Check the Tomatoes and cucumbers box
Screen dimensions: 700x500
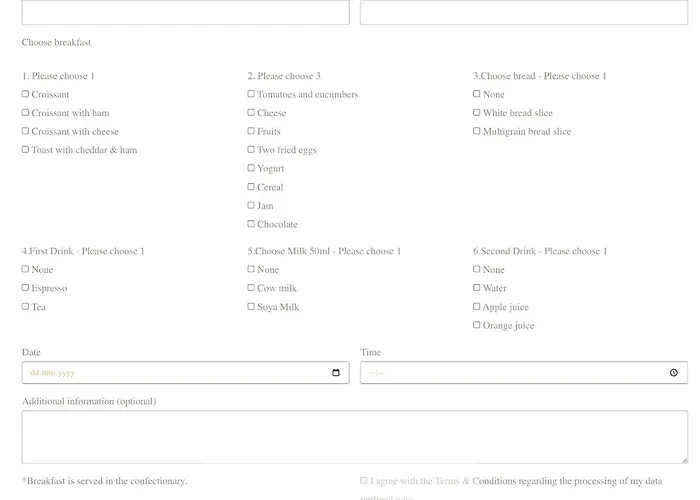[251, 94]
